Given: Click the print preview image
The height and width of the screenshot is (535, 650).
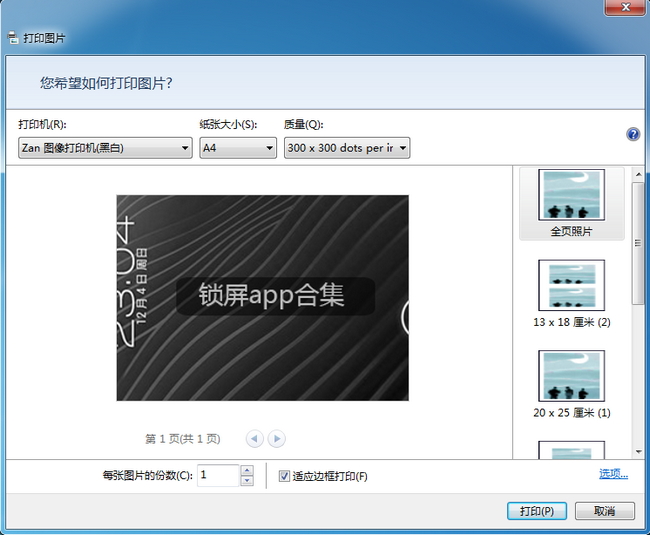Looking at the screenshot, I should click(262, 298).
